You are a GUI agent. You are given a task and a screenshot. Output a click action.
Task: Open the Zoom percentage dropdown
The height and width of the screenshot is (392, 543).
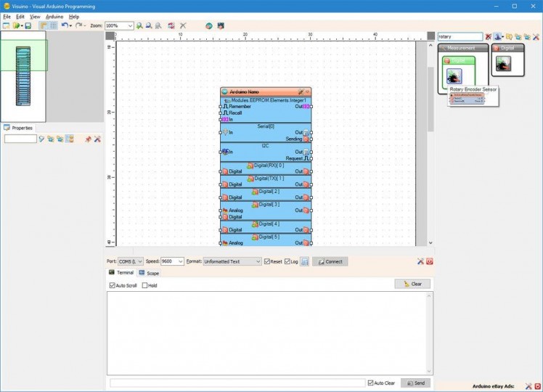pos(130,25)
